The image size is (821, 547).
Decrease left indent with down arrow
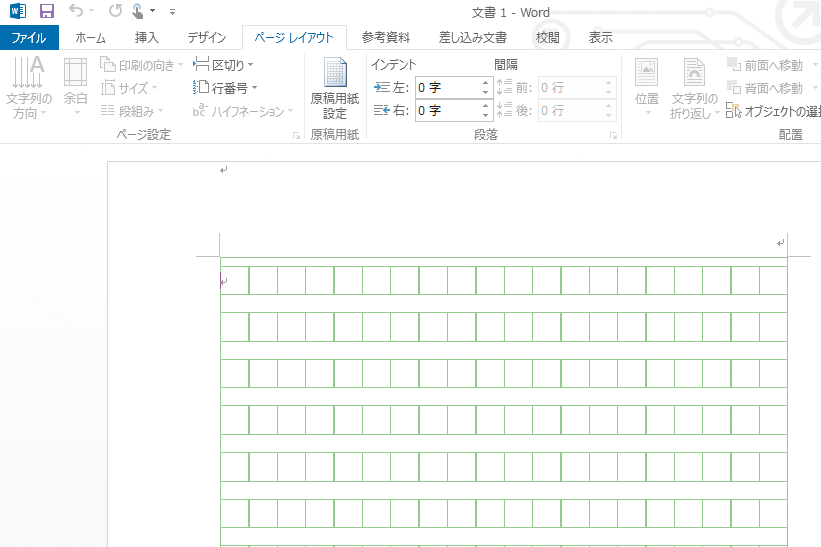pyautogui.click(x=486, y=93)
